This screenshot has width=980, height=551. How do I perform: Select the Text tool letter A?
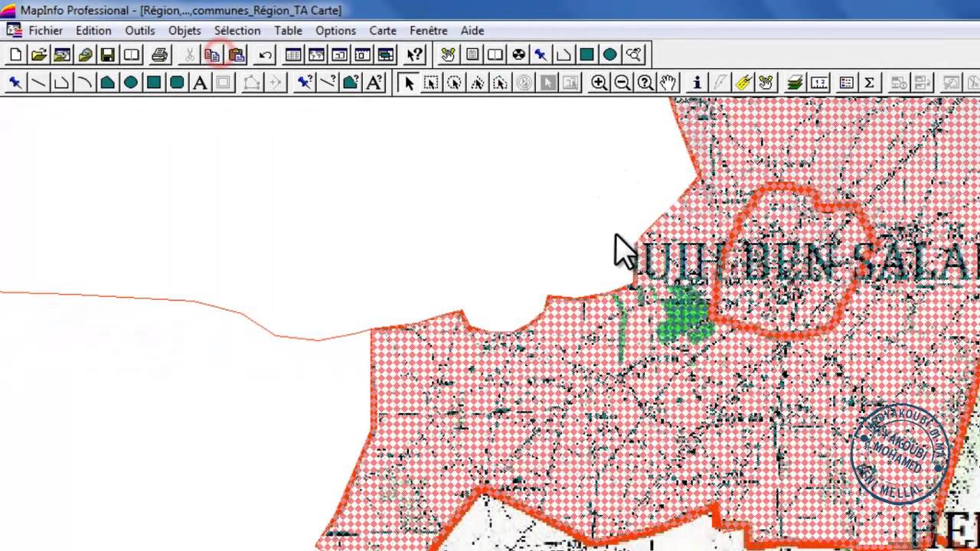200,83
